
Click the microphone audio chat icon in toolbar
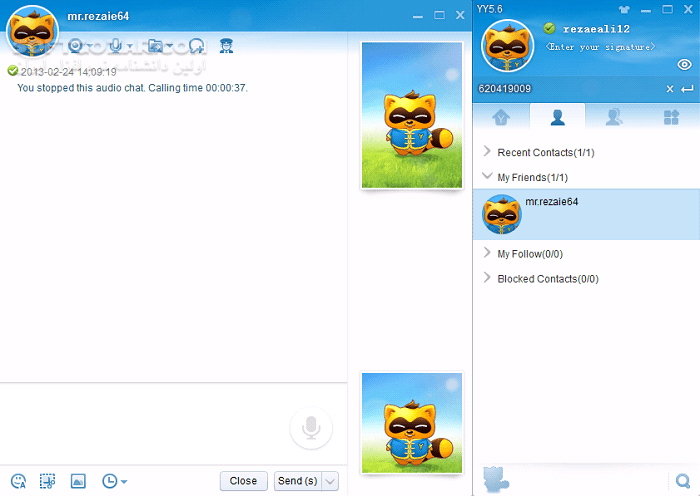(116, 46)
